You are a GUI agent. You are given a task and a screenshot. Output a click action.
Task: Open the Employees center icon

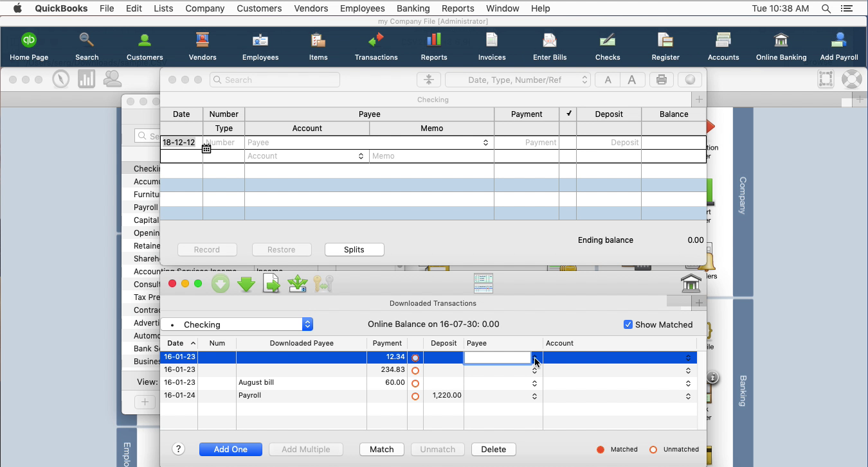(260, 46)
